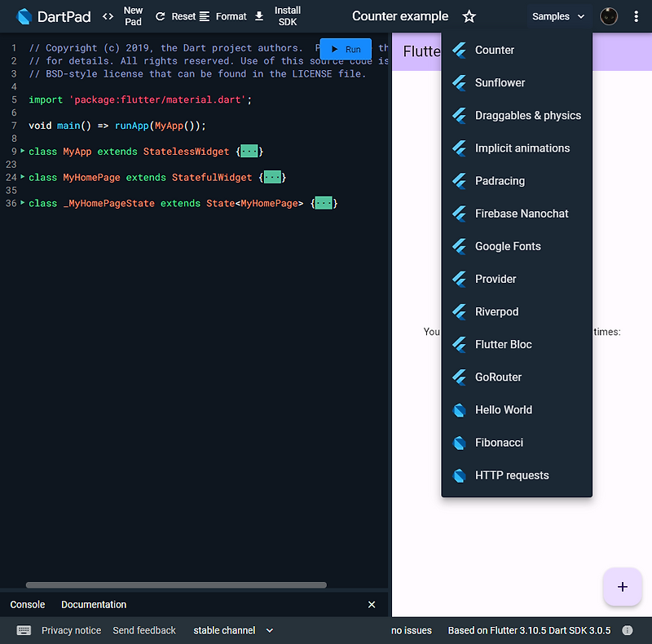Expand the collapsed _MyHomePageState class body
Screen dimensions: 652x644
(323, 203)
